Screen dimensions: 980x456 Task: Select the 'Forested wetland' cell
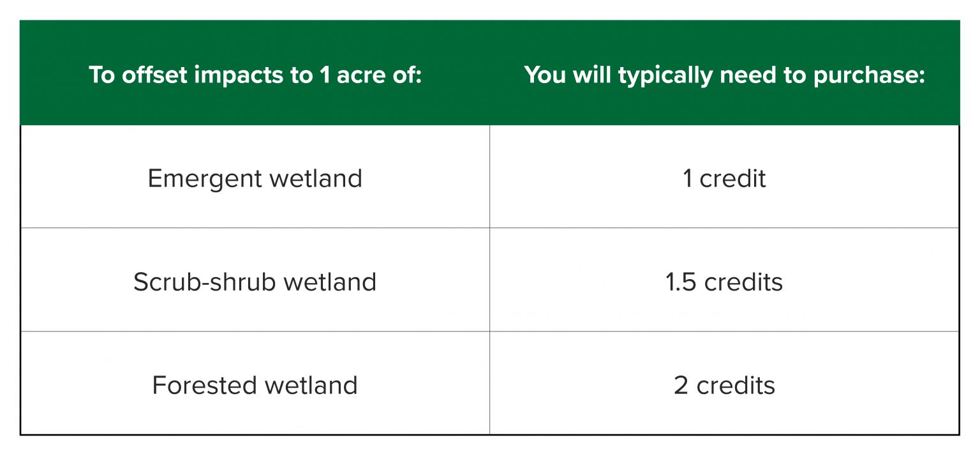click(255, 383)
